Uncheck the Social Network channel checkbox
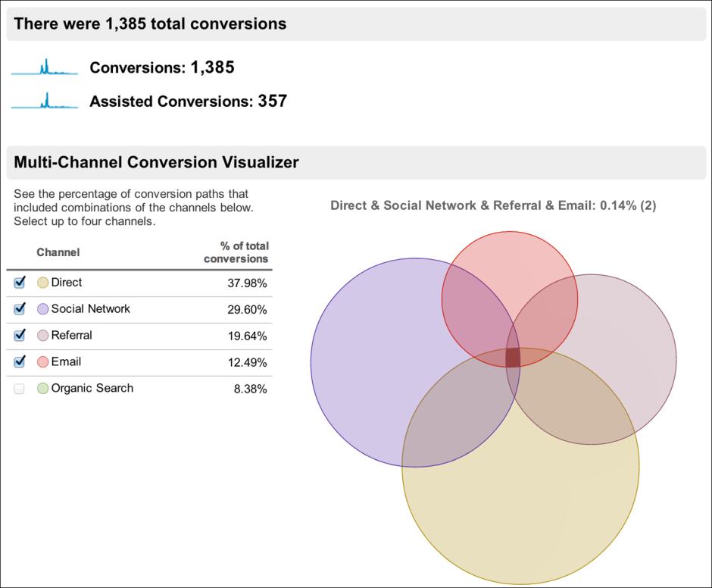Image resolution: width=712 pixels, height=588 pixels. (20, 309)
